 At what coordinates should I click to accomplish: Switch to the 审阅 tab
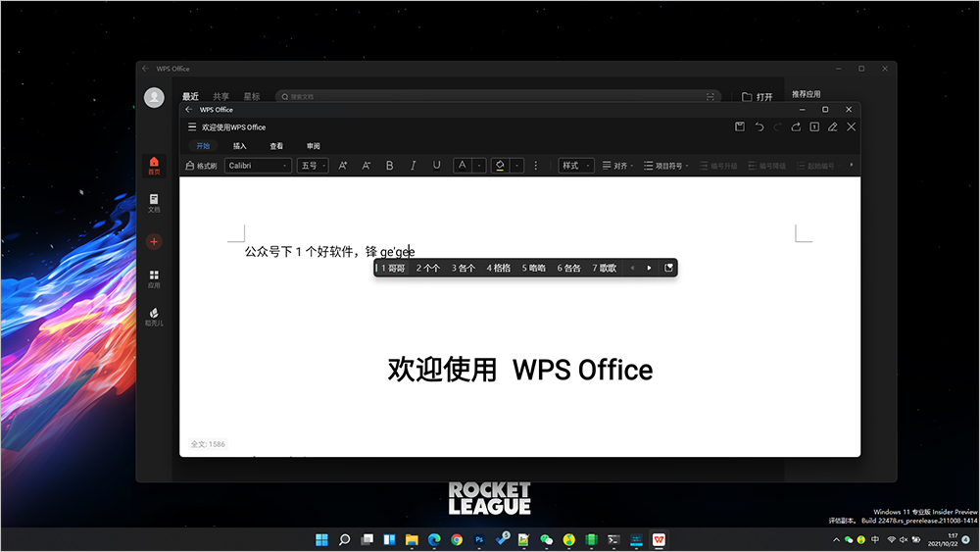(314, 146)
